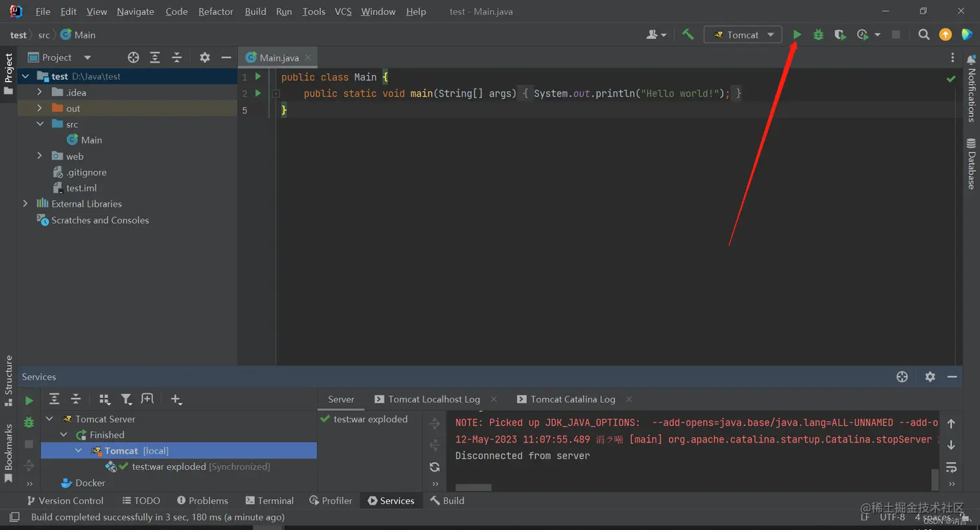Collapse the Tomcat Server tree node
Screen dimensions: 980x530
click(x=49, y=419)
